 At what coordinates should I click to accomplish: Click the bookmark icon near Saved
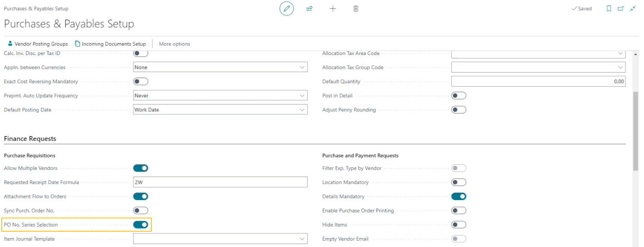tap(609, 9)
